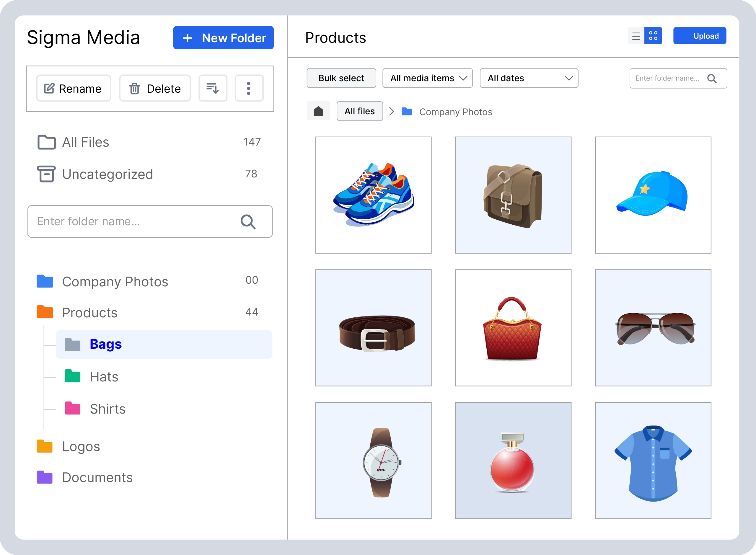Open the sort order icon

(213, 88)
